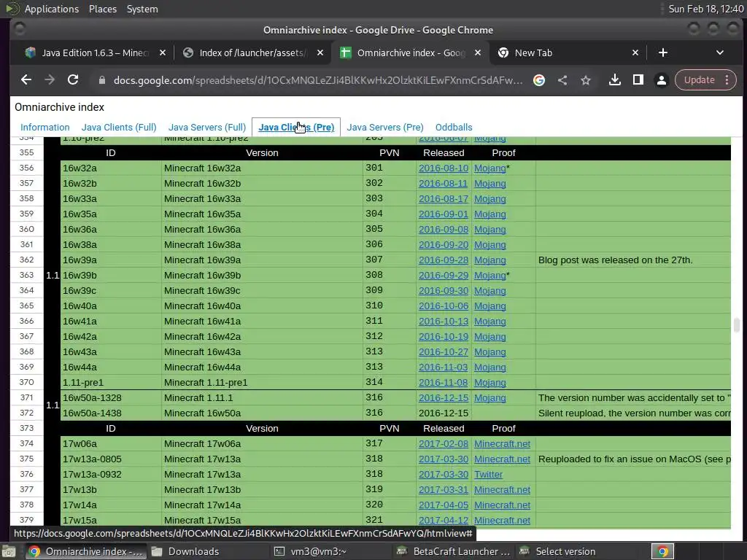Open the Java Servers (Full) sheet
This screenshot has height=560, width=747.
pos(206,127)
